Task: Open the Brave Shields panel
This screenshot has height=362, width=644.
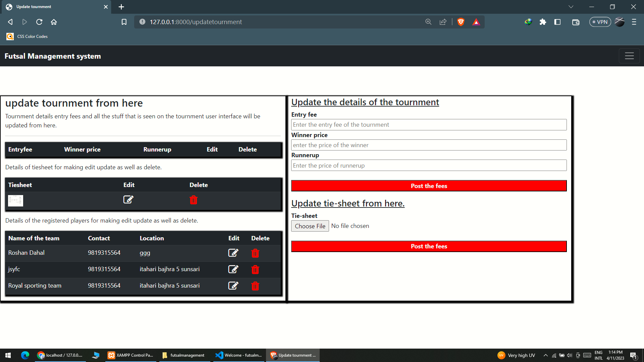Action: 461,22
